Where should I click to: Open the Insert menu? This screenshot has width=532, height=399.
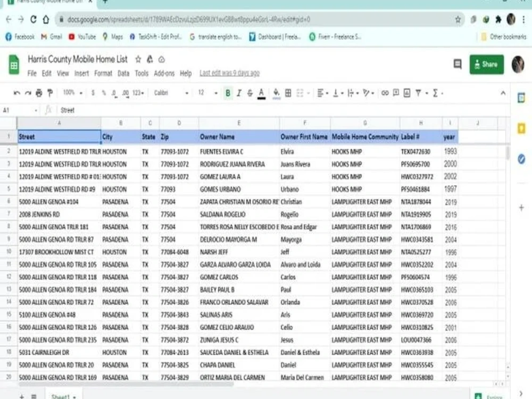(81, 73)
